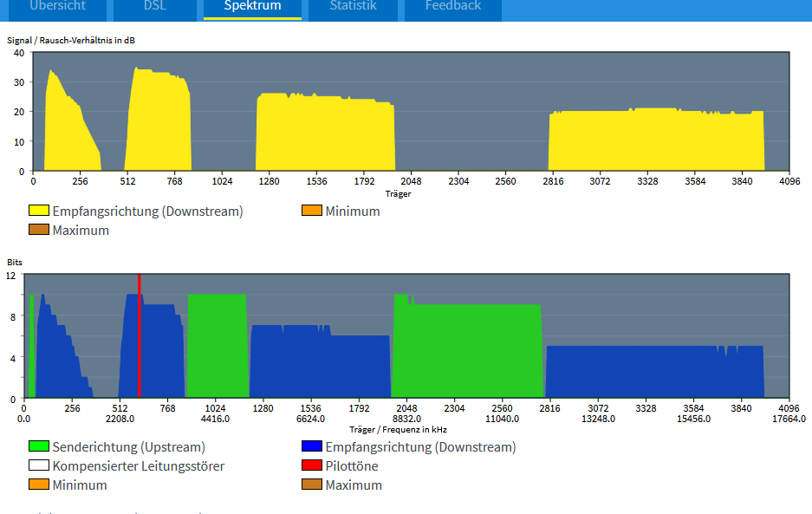This screenshot has width=812, height=514.
Task: Click yellow SNR block between carriers 2816 and 3840
Action: coord(656,140)
